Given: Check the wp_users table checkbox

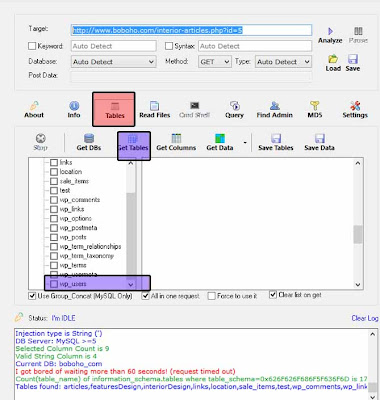Looking at the screenshot, I should click(x=54, y=284).
